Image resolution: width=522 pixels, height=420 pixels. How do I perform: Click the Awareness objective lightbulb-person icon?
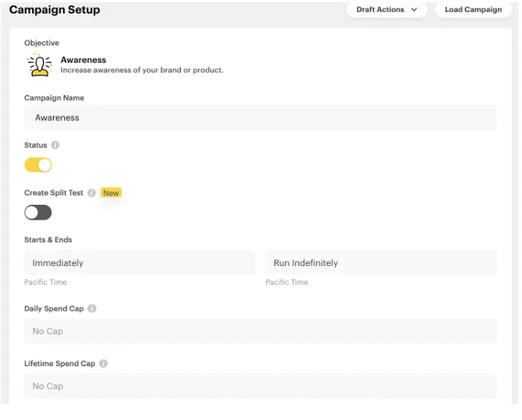[38, 65]
